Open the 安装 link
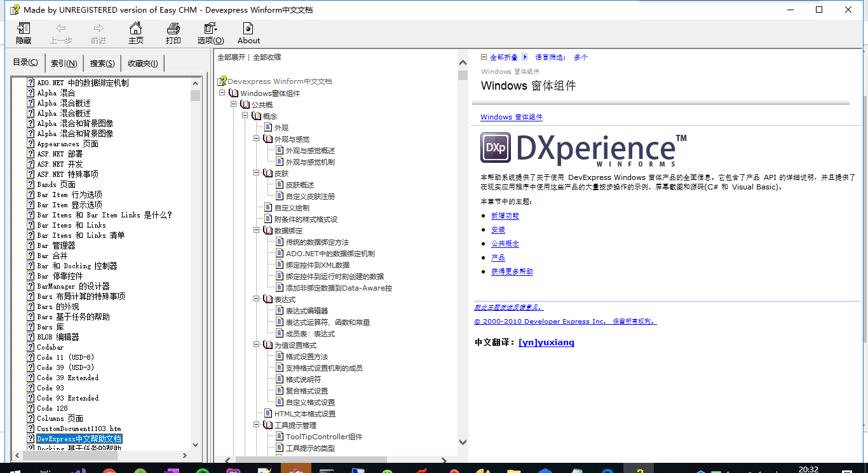 (x=498, y=230)
